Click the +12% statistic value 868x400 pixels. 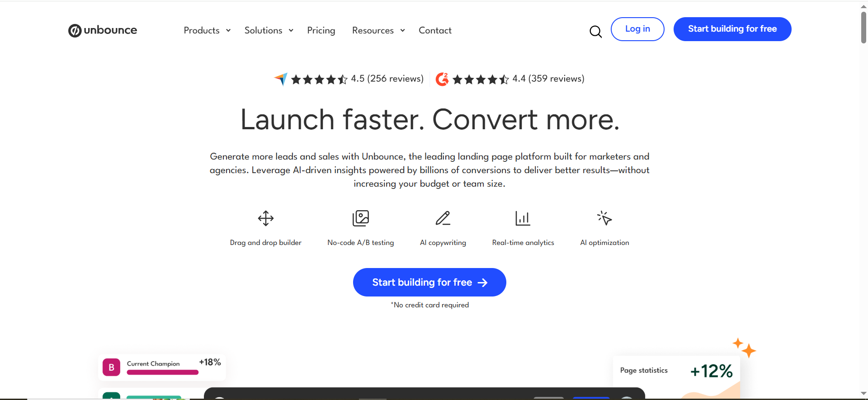pos(712,371)
